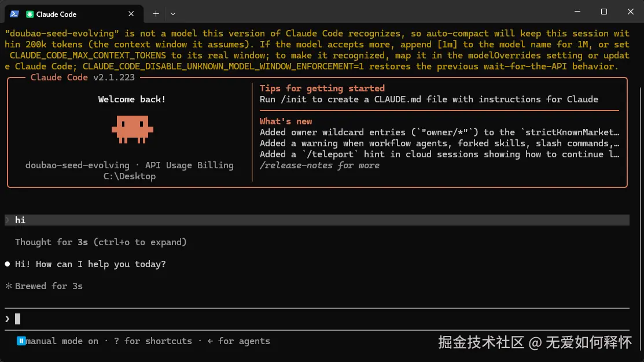
Task: Click '← for agents' hint
Action: [x=238, y=341]
